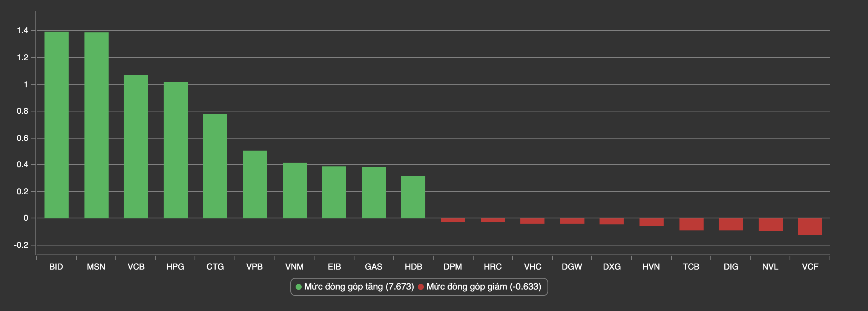Select the HVN red bar

tap(652, 222)
